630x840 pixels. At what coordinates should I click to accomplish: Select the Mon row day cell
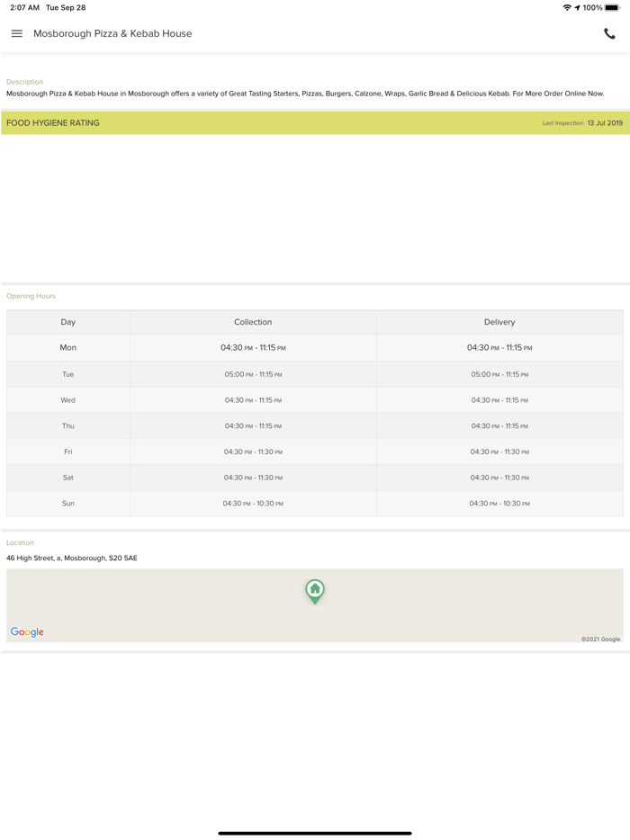(68, 348)
